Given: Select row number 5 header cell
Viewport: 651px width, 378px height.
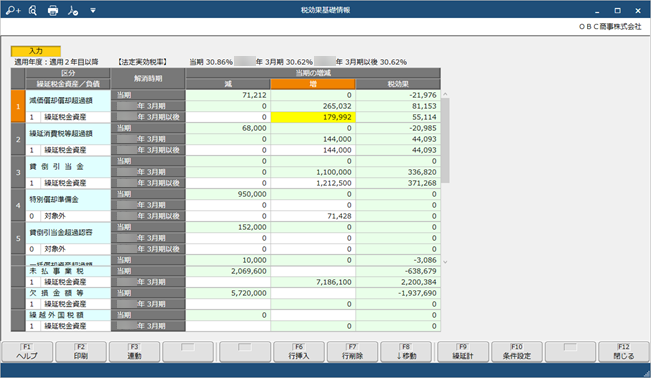Looking at the screenshot, I should point(18,238).
